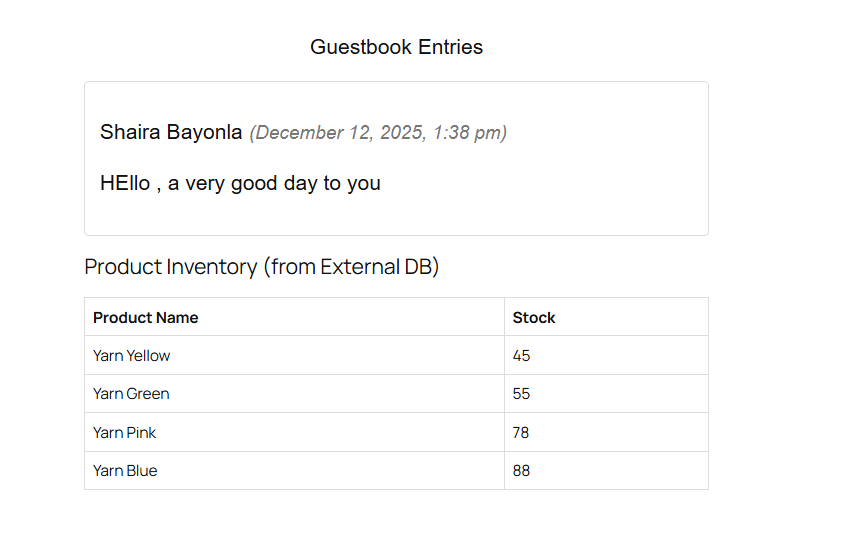Image resolution: width=855 pixels, height=548 pixels.
Task: Click the Product Name column header
Action: pyautogui.click(x=146, y=318)
